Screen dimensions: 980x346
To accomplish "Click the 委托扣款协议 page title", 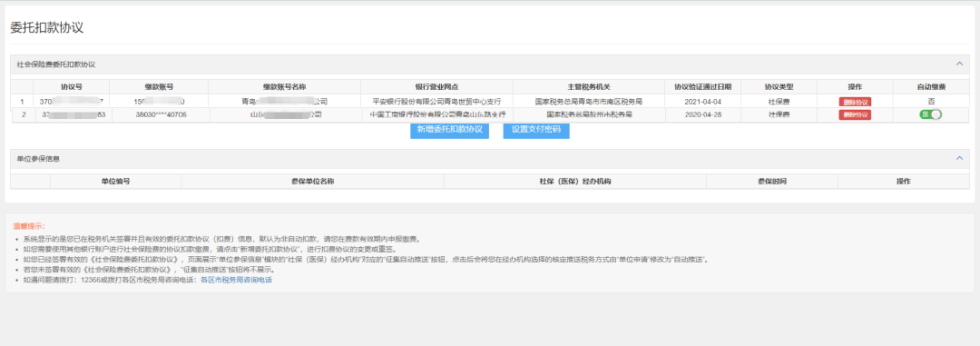I will (x=47, y=27).
